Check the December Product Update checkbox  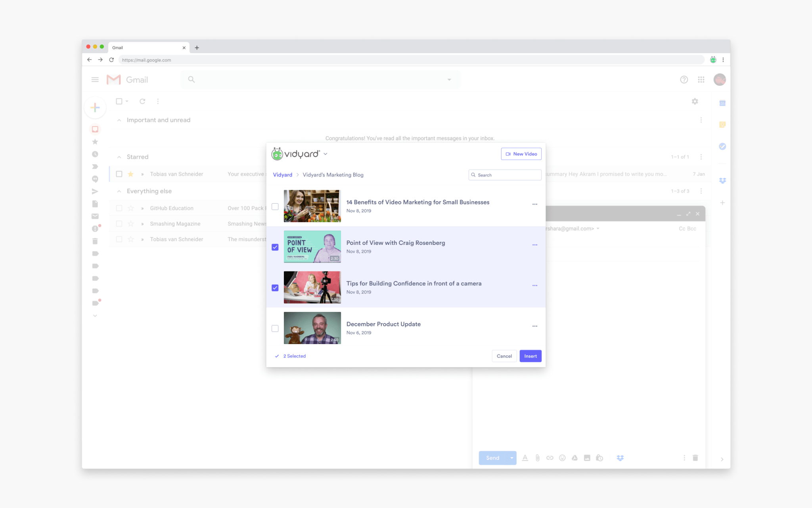click(275, 329)
